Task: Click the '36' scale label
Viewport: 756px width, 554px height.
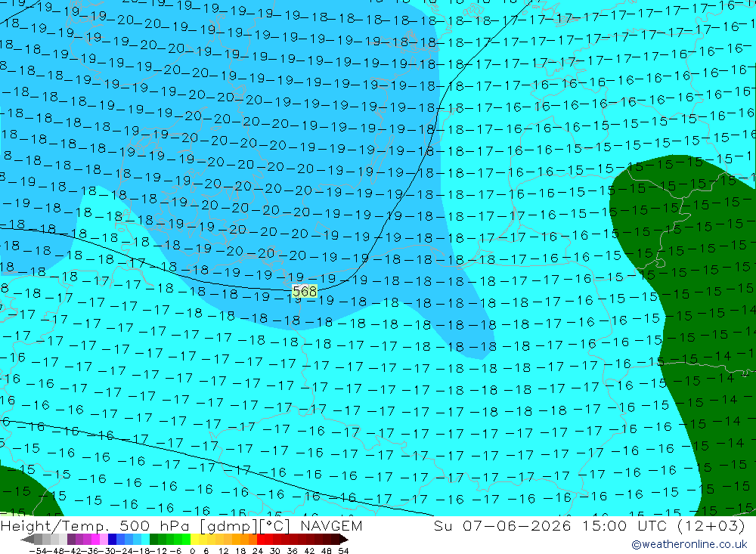Action: pos(292,551)
